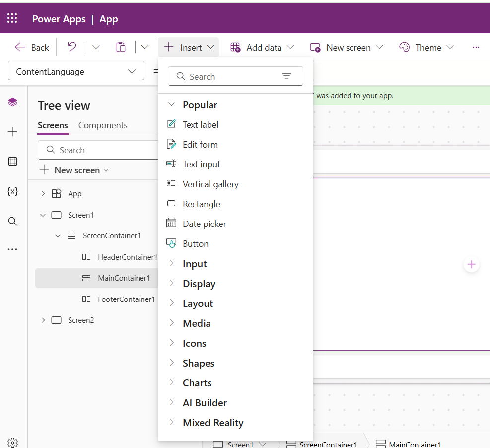Expand the Icons category
Image resolution: width=490 pixels, height=448 pixels.
(172, 343)
